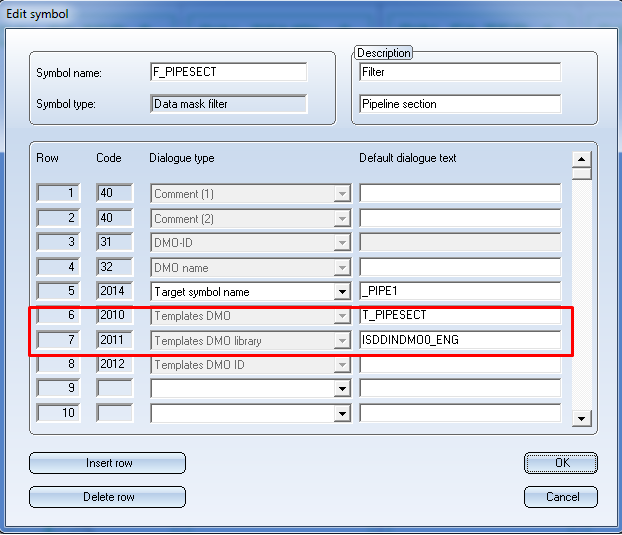The width and height of the screenshot is (622, 535).
Task: Click the 'Edit symbol' title bar text
Action: coord(37,14)
